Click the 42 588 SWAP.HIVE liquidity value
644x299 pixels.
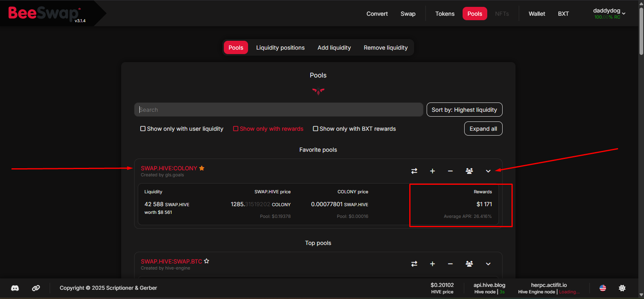(167, 204)
